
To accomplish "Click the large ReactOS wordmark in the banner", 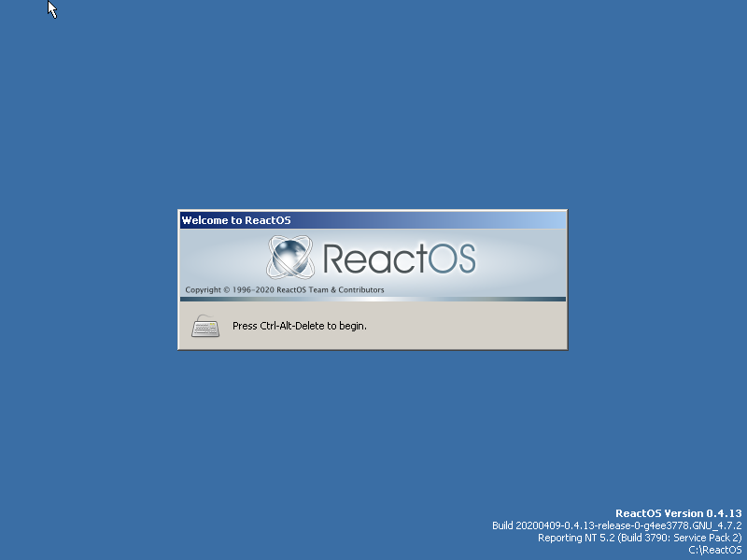I will pyautogui.click(x=400, y=259).
